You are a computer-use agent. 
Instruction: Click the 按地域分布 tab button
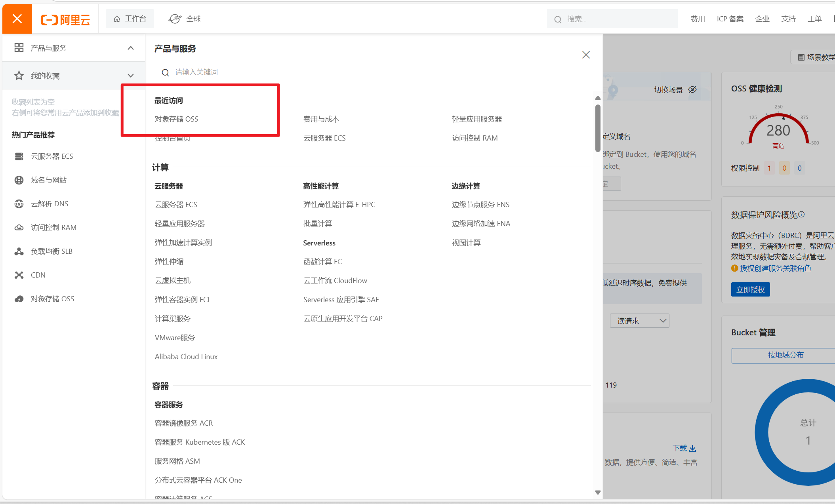785,355
